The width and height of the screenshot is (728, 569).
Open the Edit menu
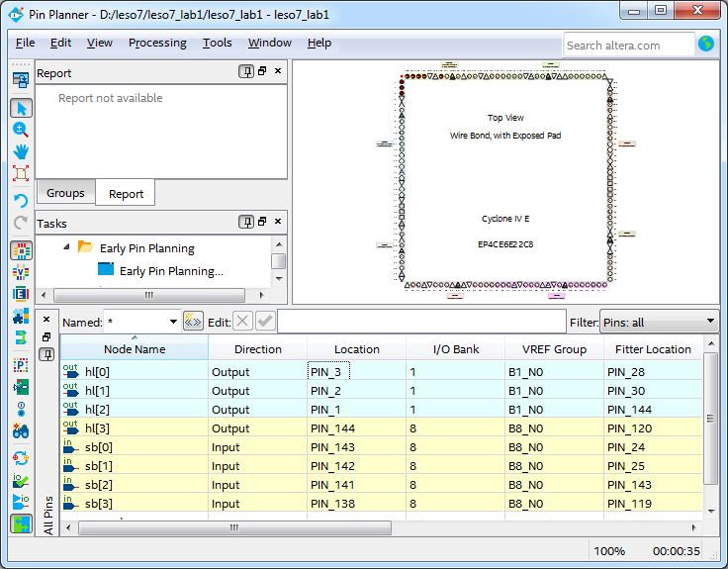click(x=60, y=43)
